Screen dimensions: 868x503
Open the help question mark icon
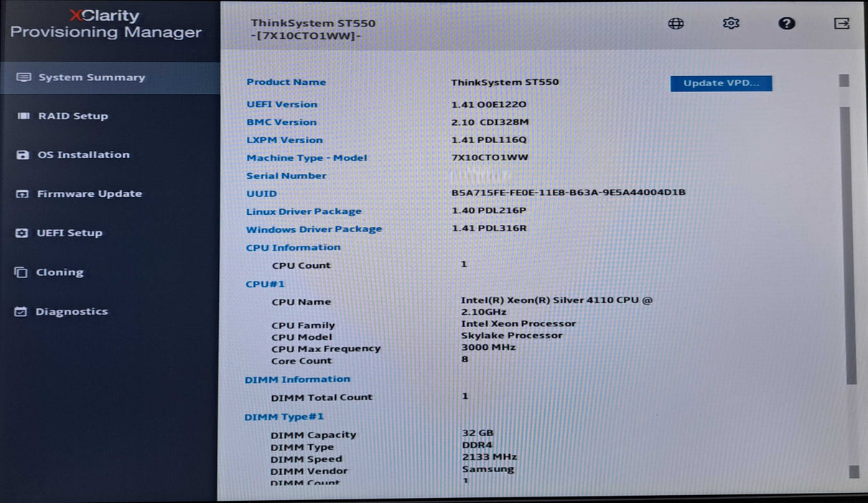(x=786, y=23)
